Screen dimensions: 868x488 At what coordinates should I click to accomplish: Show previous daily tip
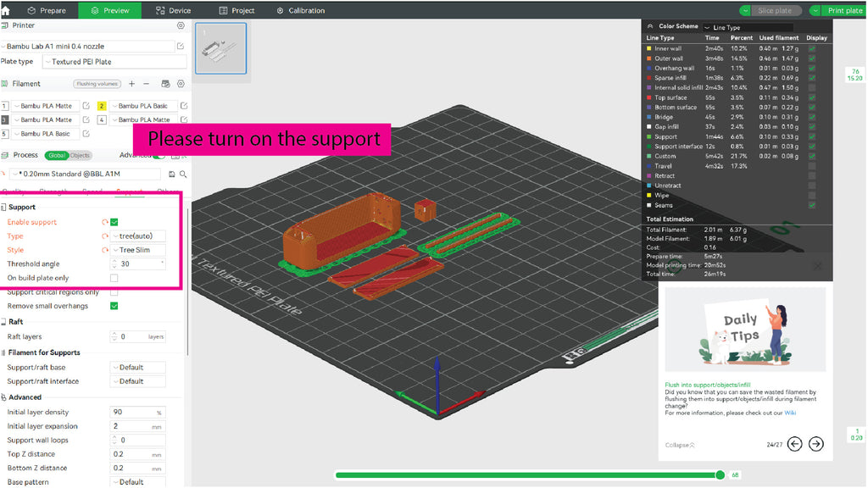coord(795,444)
